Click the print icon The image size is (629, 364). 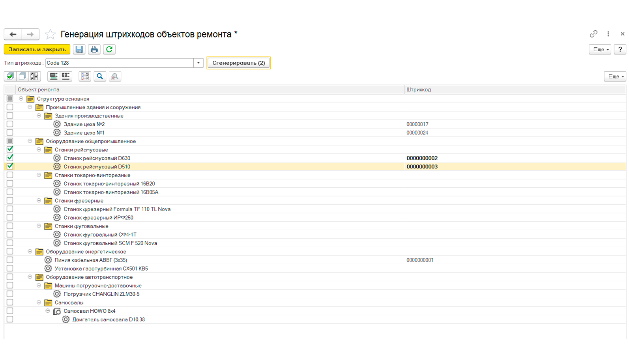click(94, 49)
